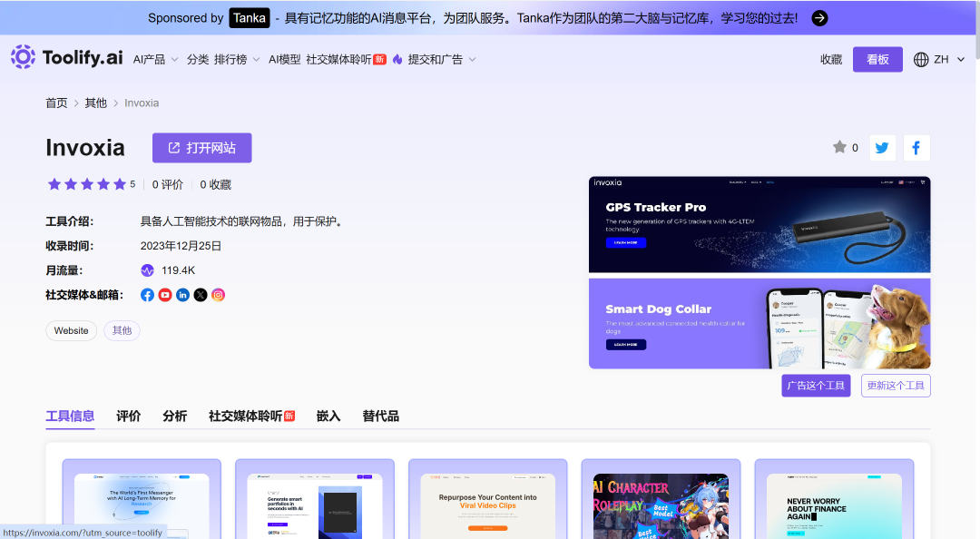Open Invoxia's X social icon
This screenshot has height=539, width=980.
tap(200, 295)
